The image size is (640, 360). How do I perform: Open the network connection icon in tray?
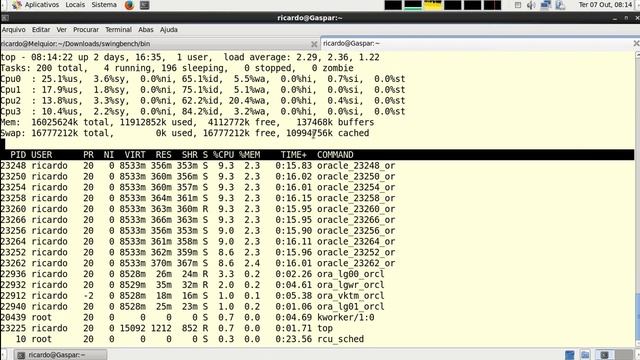tap(545, 5)
